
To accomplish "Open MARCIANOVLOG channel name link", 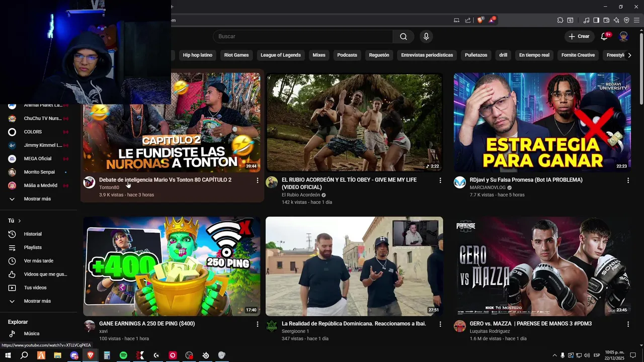I will (488, 188).
